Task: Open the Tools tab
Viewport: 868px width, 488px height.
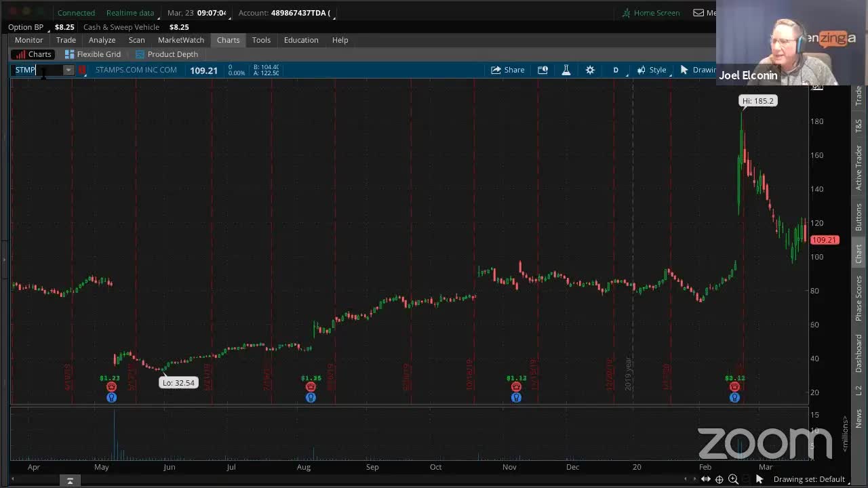Action: coord(261,40)
